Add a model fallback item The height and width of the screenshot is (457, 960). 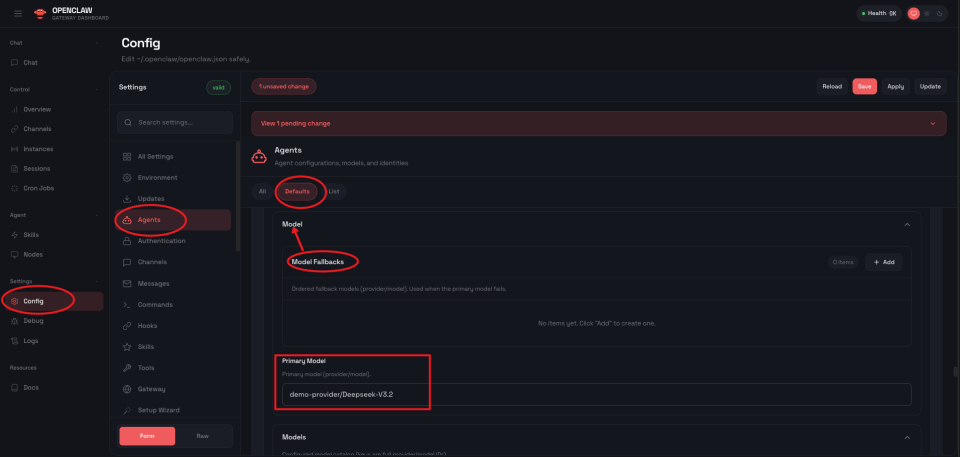(x=883, y=262)
